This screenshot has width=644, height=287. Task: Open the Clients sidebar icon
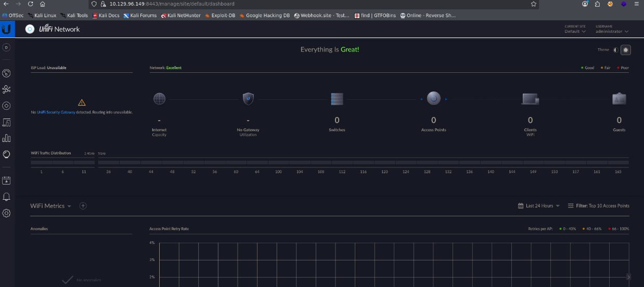coord(6,122)
